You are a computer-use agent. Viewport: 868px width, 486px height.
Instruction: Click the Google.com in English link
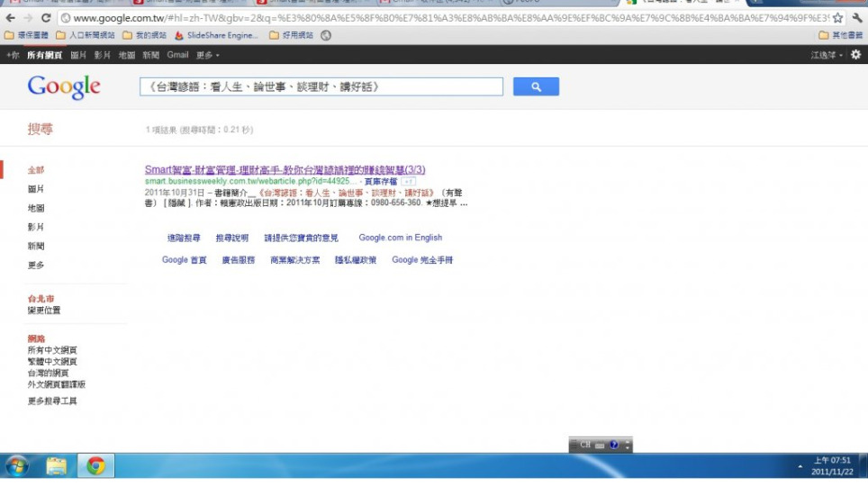(x=400, y=238)
